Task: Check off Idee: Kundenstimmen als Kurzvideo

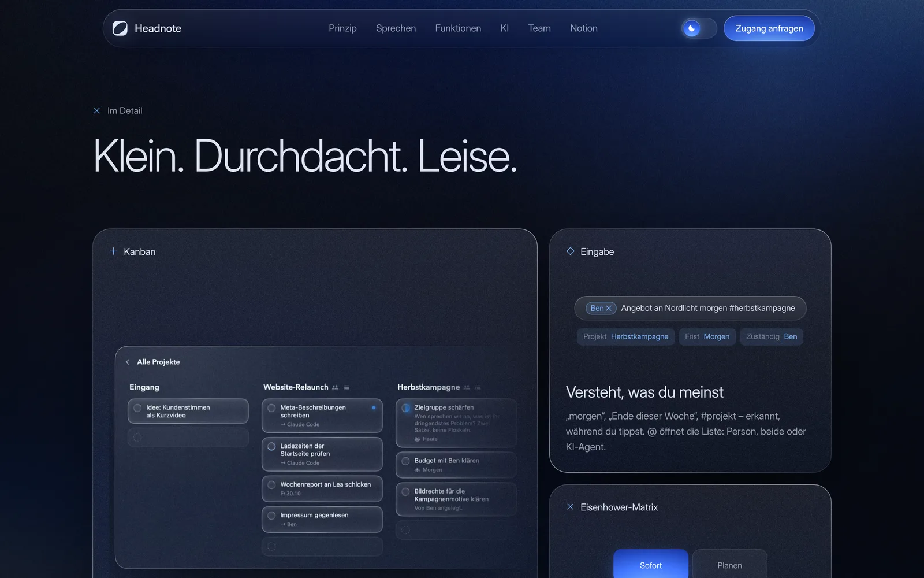Action: tap(137, 408)
